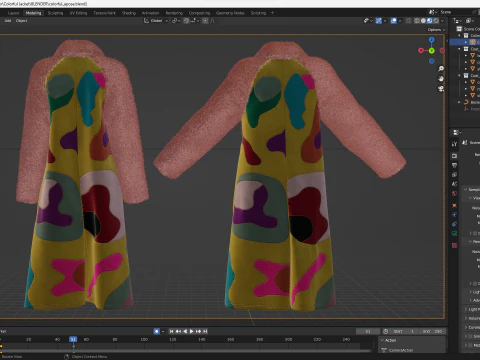
Task: Open the outliner display mode dropdown
Action: click(458, 21)
